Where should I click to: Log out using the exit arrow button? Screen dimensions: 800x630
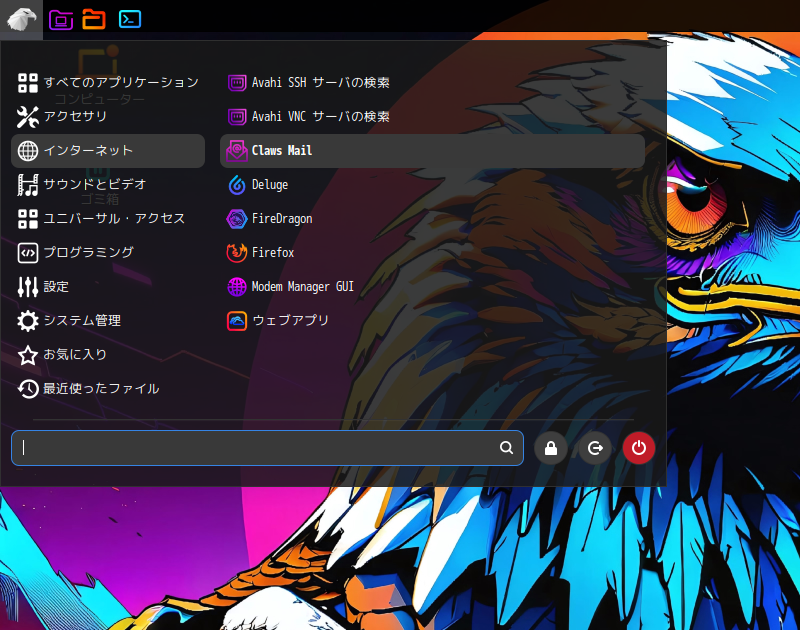click(595, 448)
